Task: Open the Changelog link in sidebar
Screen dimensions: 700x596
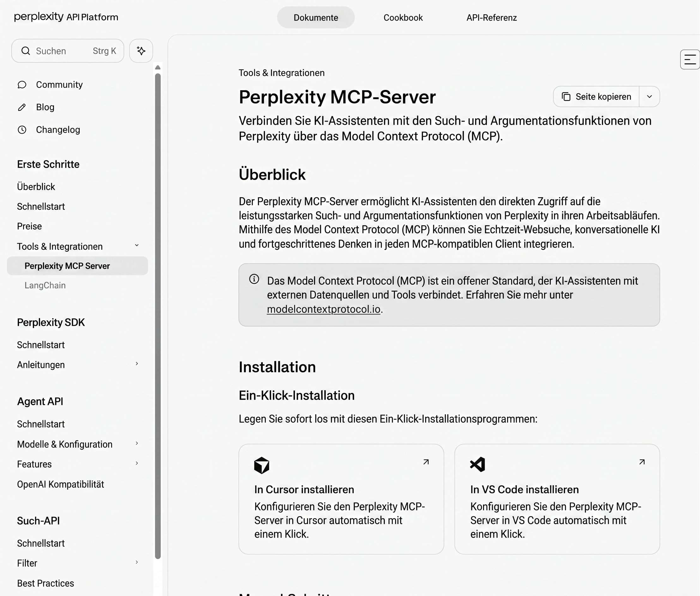Action: click(x=58, y=130)
